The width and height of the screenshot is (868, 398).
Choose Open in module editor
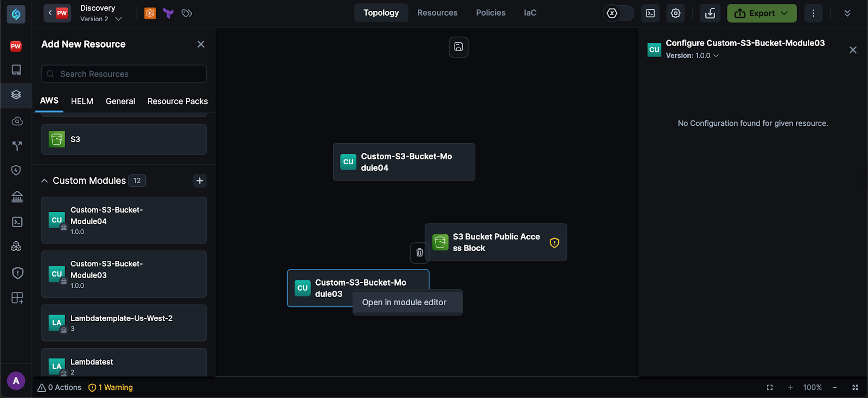[407, 303]
